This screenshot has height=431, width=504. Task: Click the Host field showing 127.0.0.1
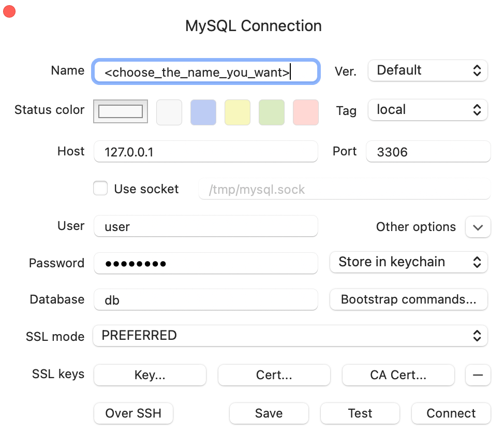[x=206, y=152]
